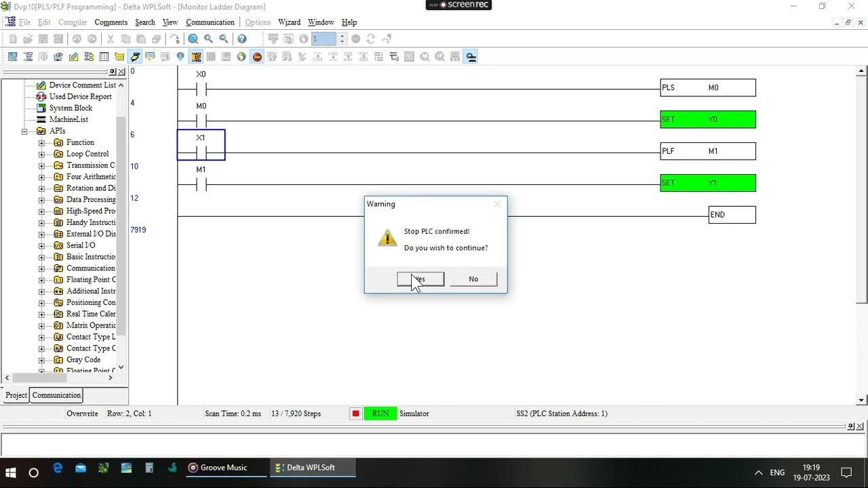Click the Used Device Report icon

click(x=41, y=96)
